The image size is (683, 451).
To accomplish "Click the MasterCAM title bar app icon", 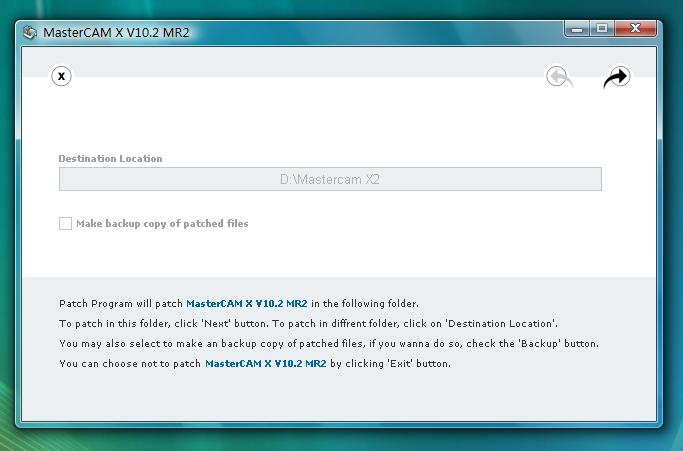I will [x=30, y=32].
